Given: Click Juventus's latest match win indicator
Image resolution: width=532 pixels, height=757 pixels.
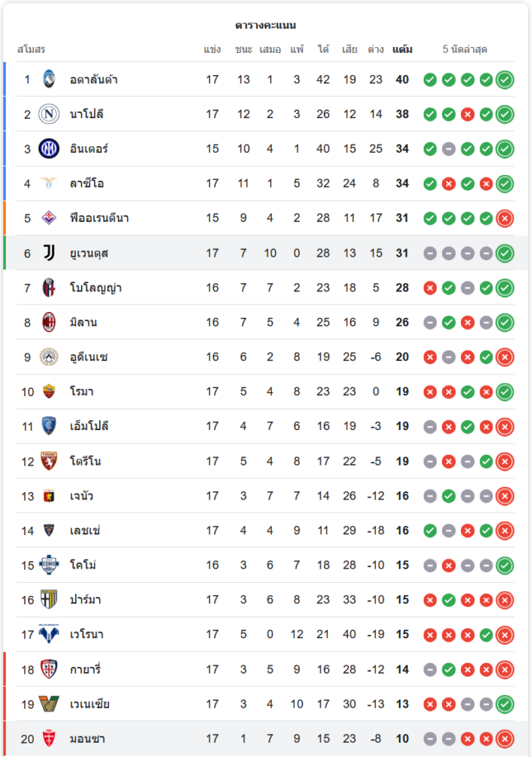Looking at the screenshot, I should [x=505, y=253].
